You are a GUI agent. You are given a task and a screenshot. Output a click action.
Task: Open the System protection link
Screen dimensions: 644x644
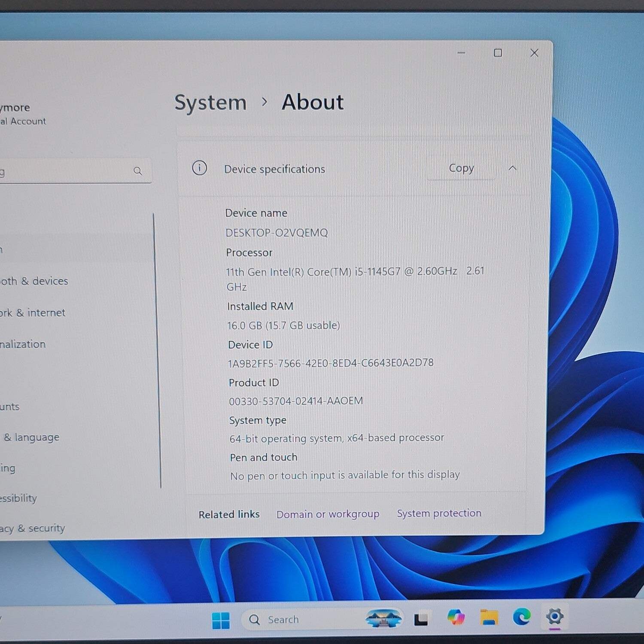(x=439, y=513)
